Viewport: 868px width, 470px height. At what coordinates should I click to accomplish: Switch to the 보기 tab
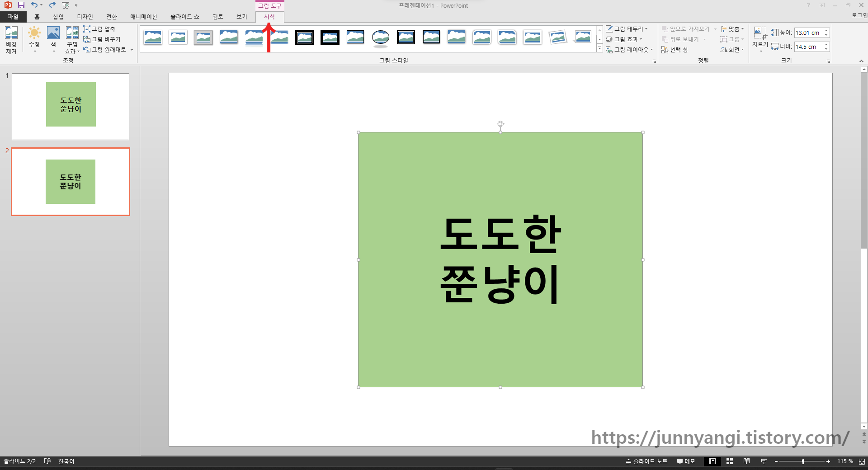click(x=242, y=17)
